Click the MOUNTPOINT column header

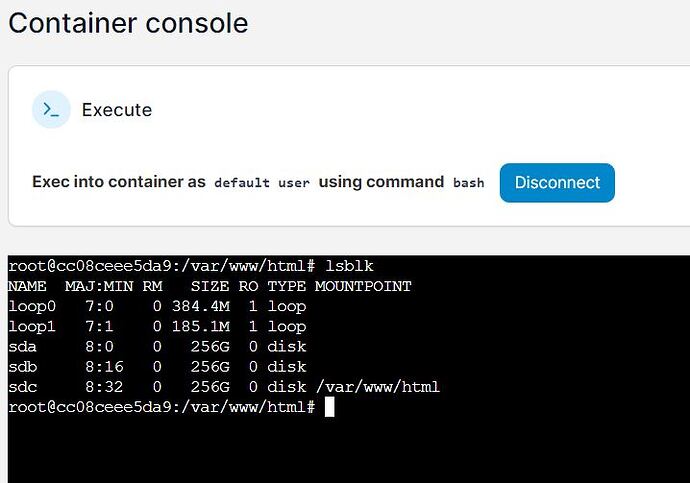tap(363, 286)
